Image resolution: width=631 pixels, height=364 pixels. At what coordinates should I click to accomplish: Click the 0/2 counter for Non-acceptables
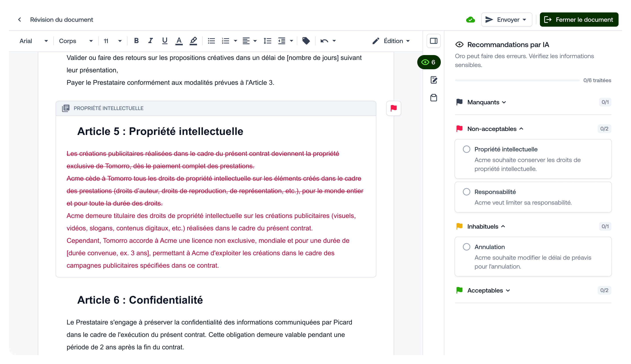click(x=604, y=129)
